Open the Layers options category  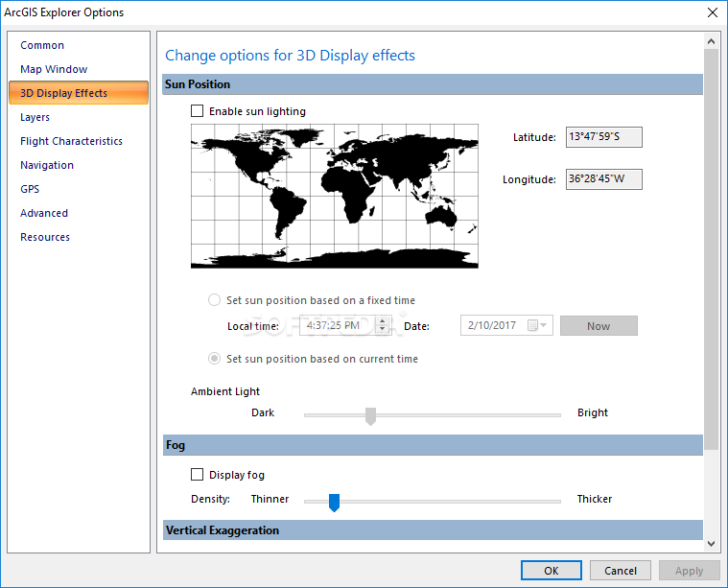(x=35, y=117)
